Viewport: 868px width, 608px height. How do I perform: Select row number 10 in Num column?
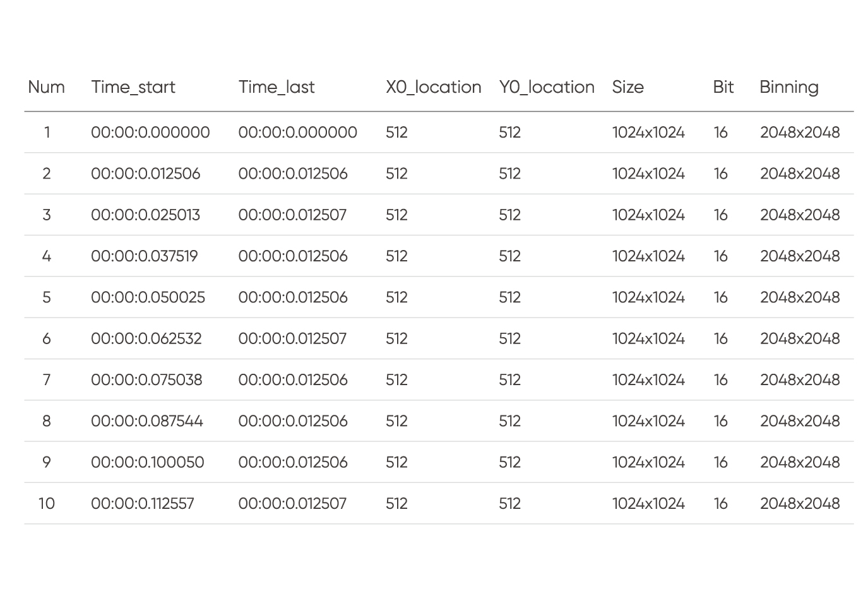(x=46, y=504)
